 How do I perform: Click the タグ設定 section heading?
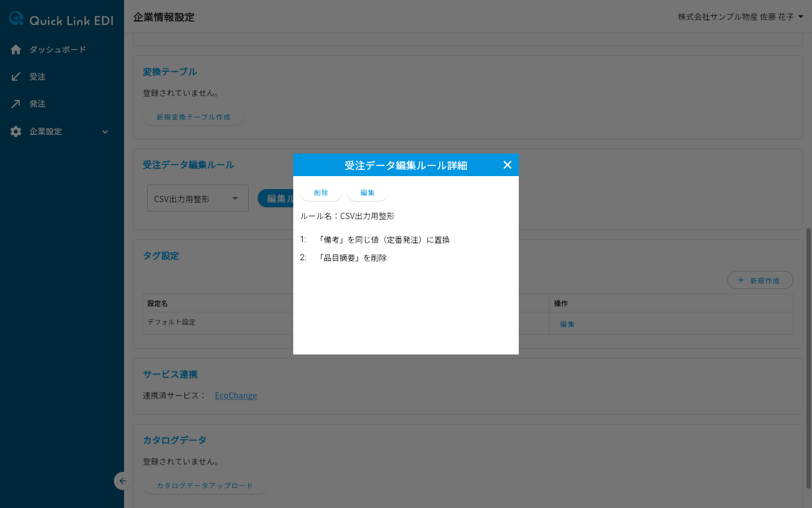coord(161,256)
